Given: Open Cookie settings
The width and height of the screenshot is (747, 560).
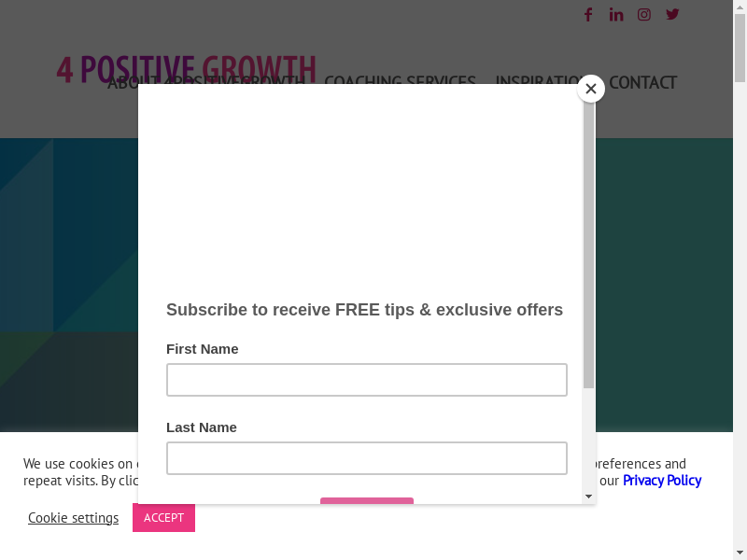Looking at the screenshot, I should point(73,518).
